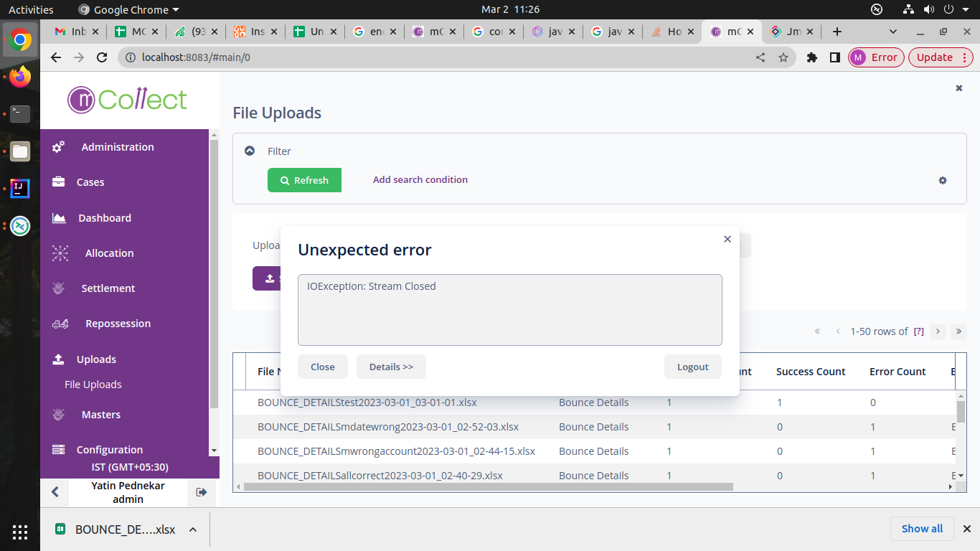
Task: Click the Administration gears icon
Action: pyautogui.click(x=58, y=146)
